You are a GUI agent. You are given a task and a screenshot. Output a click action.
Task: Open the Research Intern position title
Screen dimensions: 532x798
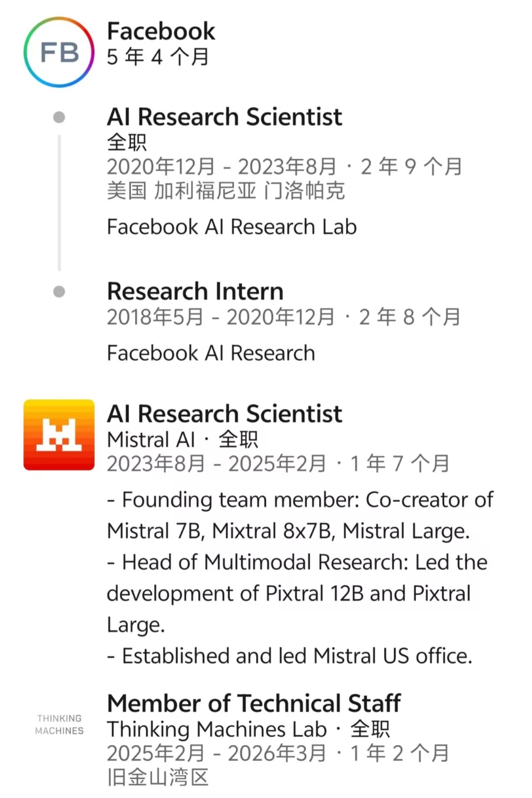(195, 291)
